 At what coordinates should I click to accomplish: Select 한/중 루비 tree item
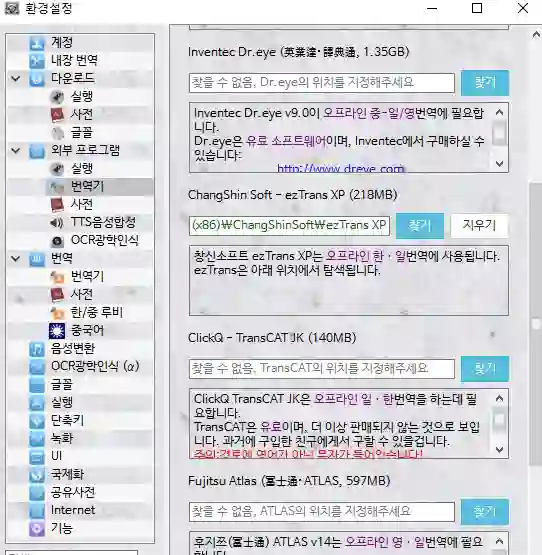[97, 313]
